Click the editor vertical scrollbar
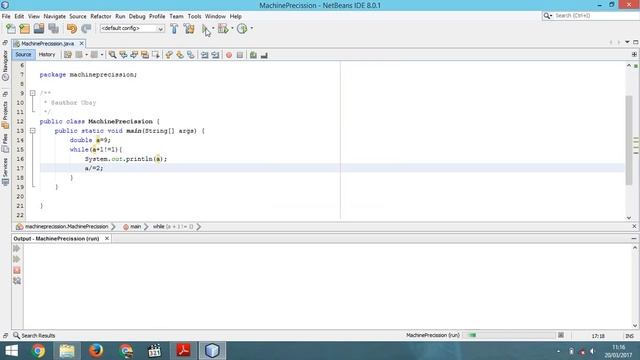Viewport: 640px width, 360px height. point(629,141)
